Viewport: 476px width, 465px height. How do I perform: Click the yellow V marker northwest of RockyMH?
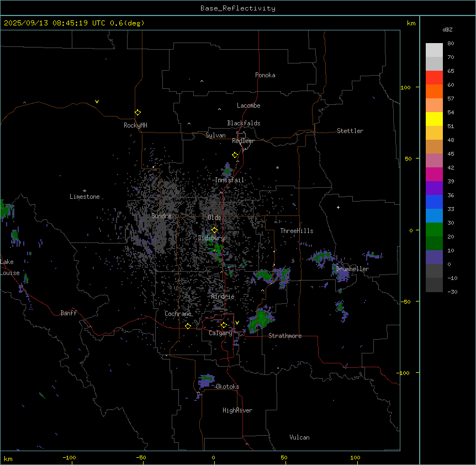pos(97,102)
